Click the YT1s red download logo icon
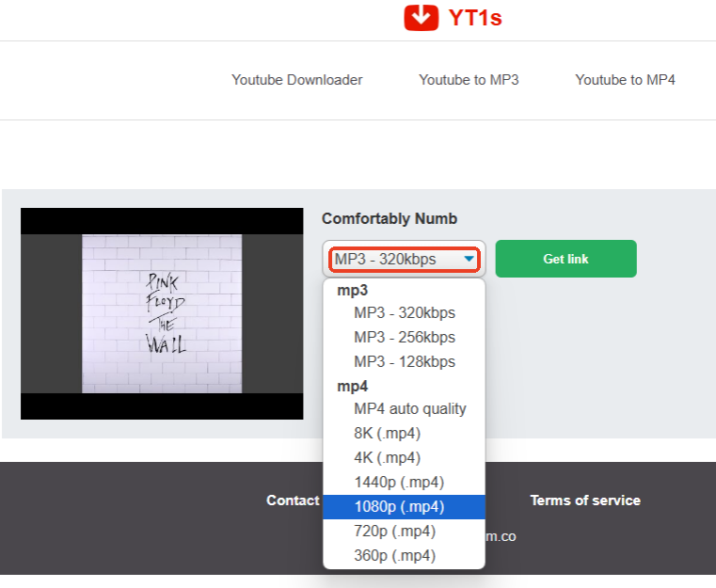The width and height of the screenshot is (716, 588). (x=422, y=17)
